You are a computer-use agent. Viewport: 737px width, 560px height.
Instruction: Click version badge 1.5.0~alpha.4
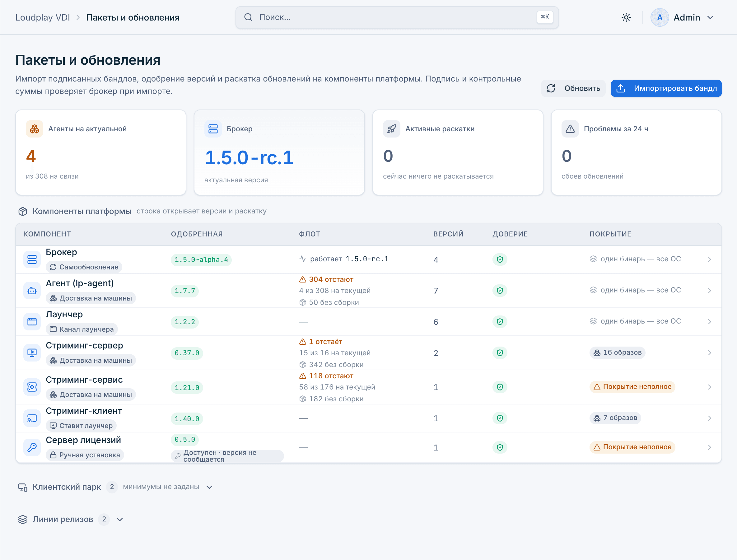click(201, 260)
